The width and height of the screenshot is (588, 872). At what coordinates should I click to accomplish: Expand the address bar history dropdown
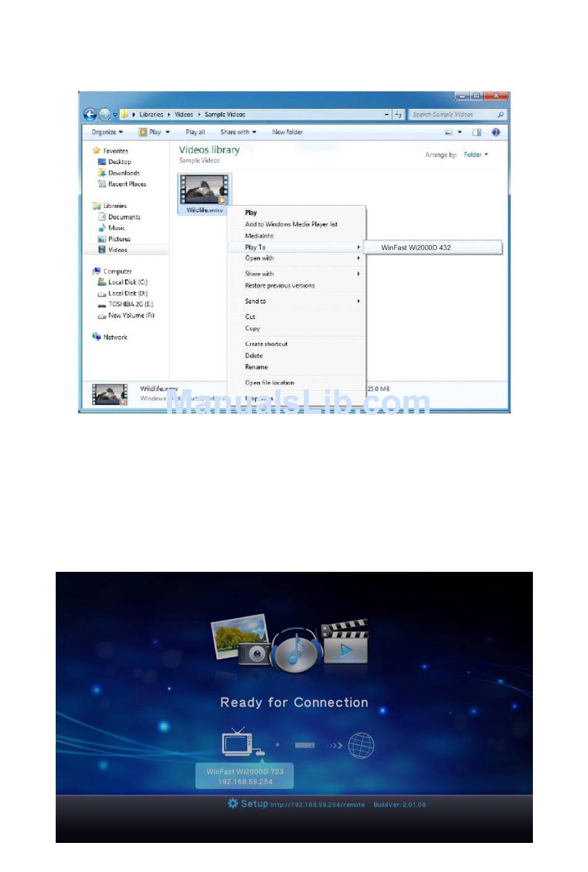click(387, 114)
